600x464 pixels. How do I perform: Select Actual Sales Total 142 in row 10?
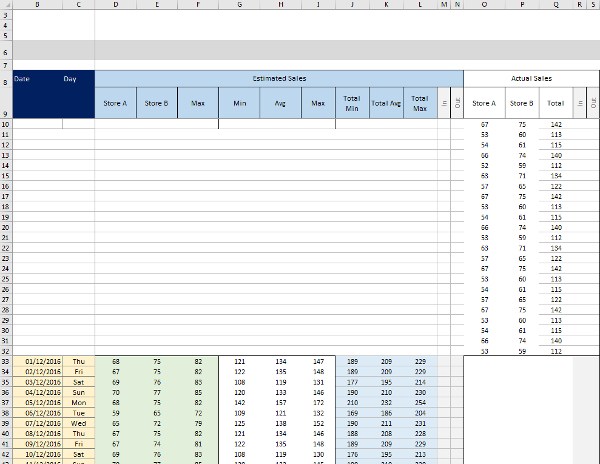pyautogui.click(x=556, y=124)
